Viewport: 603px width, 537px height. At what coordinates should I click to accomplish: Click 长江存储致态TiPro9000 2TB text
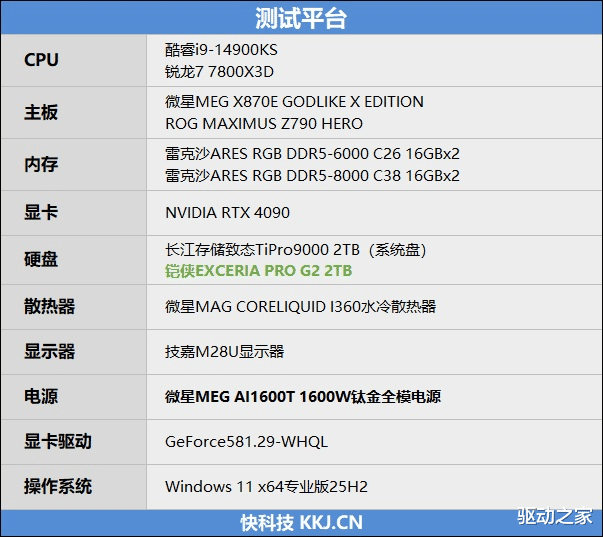(262, 250)
